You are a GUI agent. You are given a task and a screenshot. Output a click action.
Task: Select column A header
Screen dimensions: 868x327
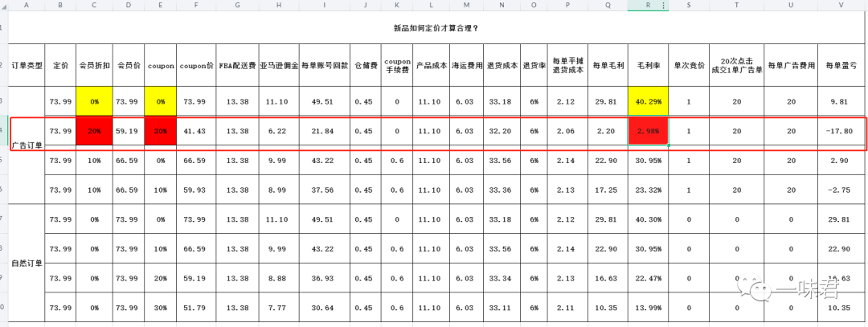(x=27, y=5)
